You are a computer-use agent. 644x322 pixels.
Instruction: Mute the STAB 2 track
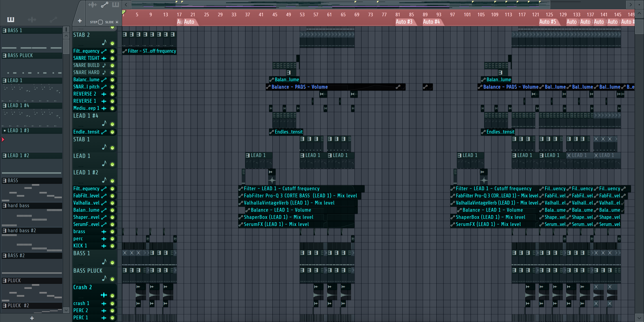(112, 44)
